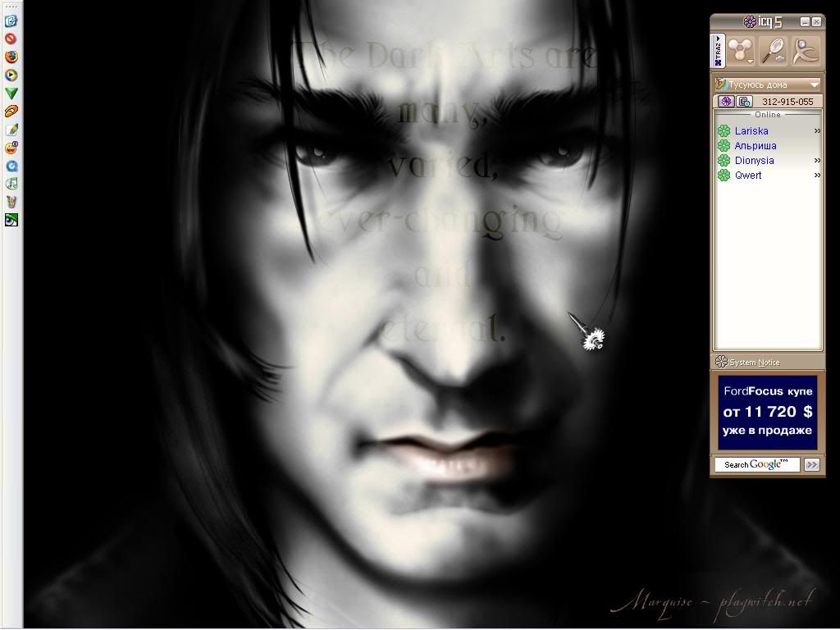
Task: Open the ICQ main menu with the three-circle icon
Action: point(742,51)
